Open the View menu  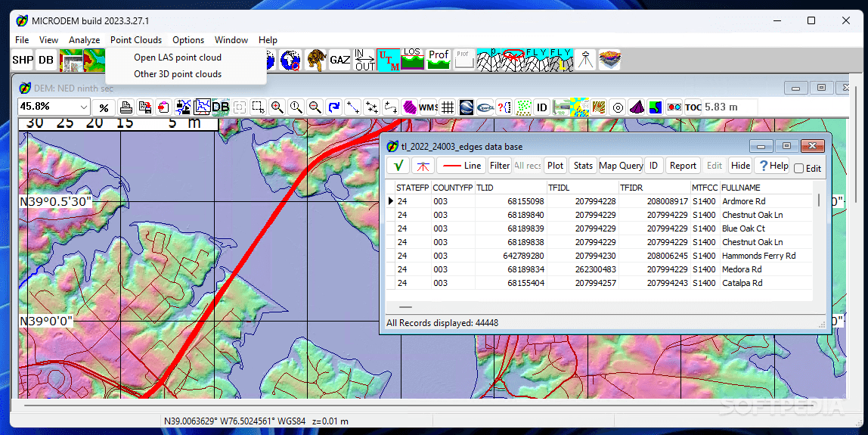[x=48, y=40]
